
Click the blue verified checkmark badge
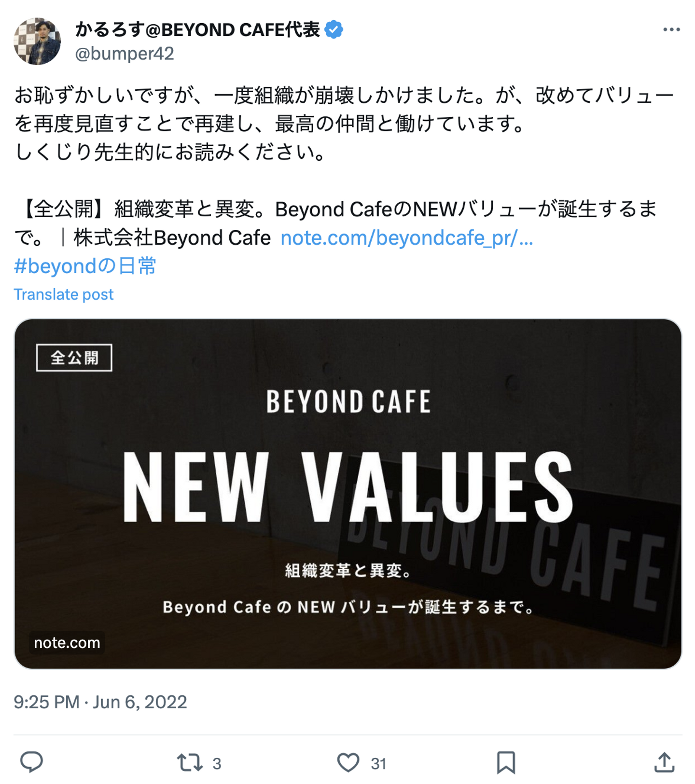pos(334,30)
